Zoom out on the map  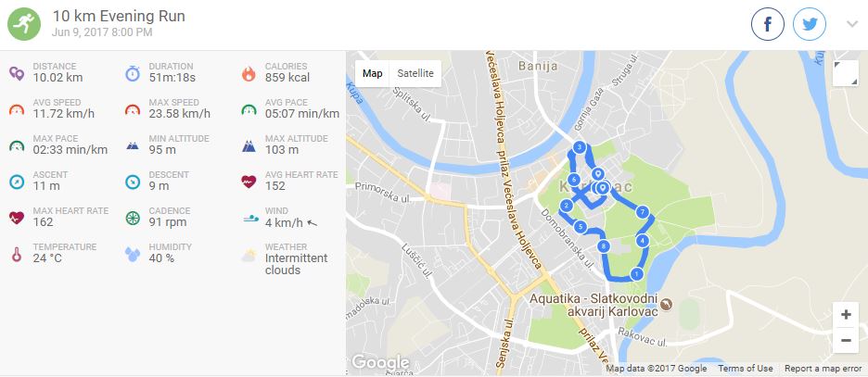coord(846,341)
